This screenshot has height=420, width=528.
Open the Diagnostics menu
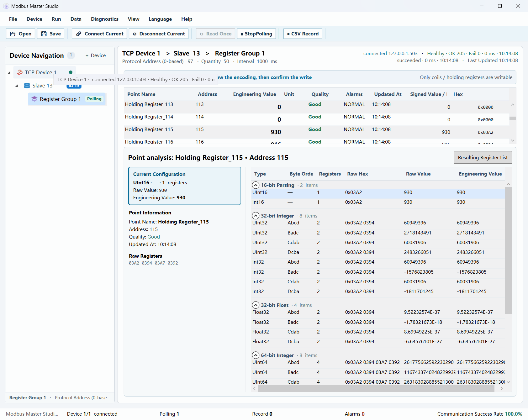(105, 19)
